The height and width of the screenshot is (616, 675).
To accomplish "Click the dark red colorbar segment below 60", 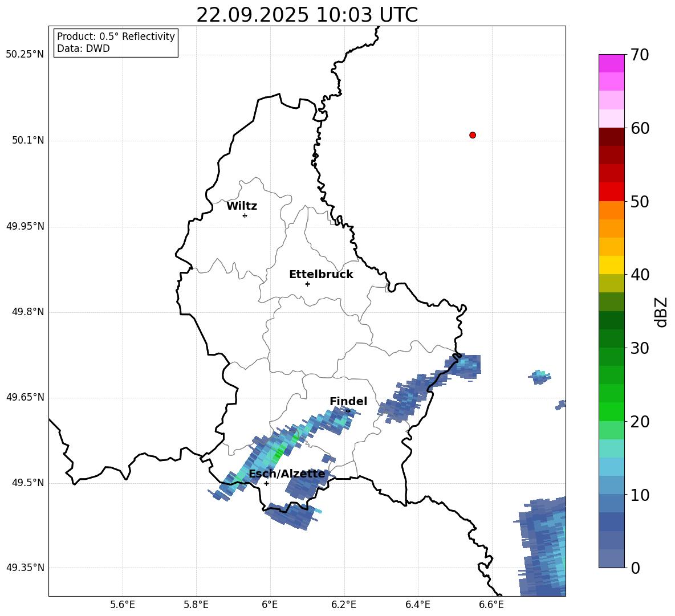I will [x=611, y=137].
